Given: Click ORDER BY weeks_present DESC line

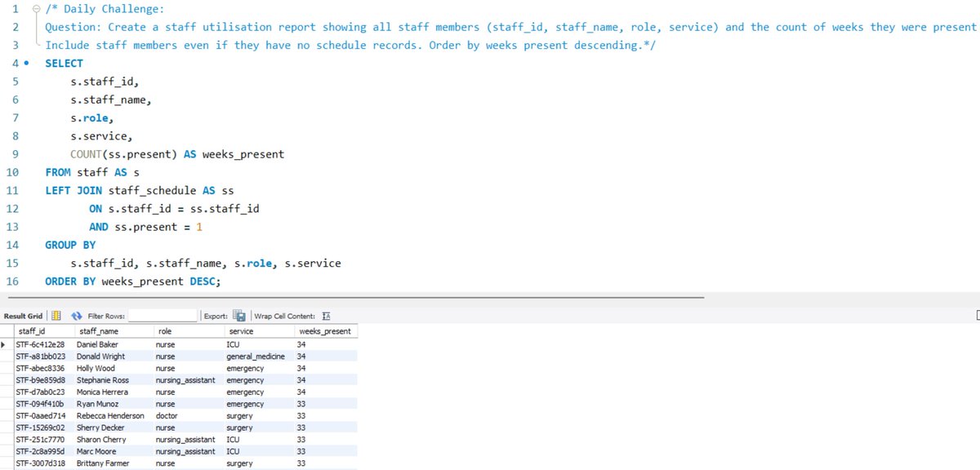Looking at the screenshot, I should [133, 282].
